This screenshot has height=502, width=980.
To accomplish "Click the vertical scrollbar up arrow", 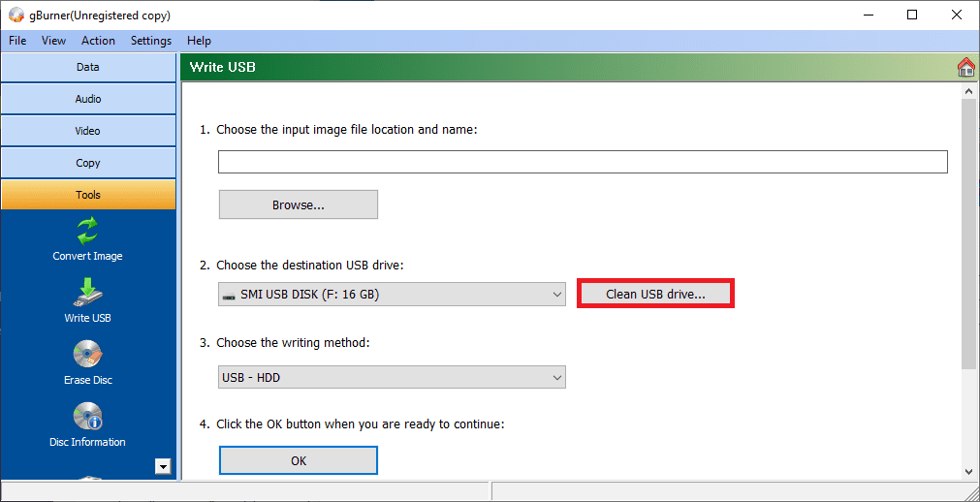I will 968,92.
